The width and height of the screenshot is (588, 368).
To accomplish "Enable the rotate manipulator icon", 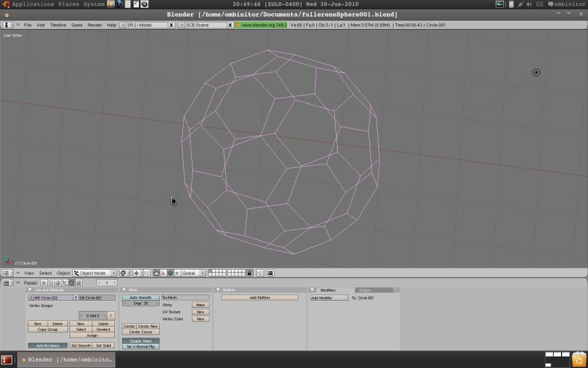I will pos(170,273).
